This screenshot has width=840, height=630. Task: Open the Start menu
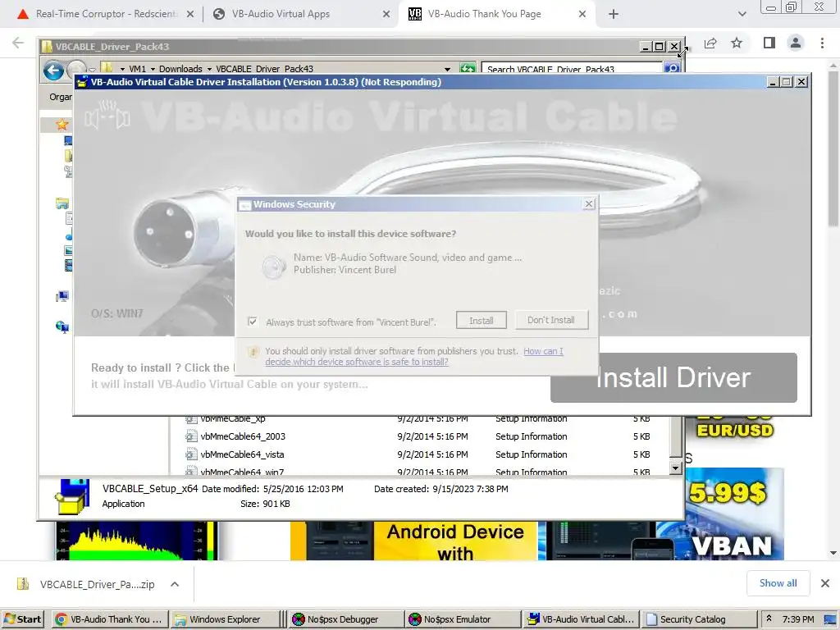tap(22, 619)
